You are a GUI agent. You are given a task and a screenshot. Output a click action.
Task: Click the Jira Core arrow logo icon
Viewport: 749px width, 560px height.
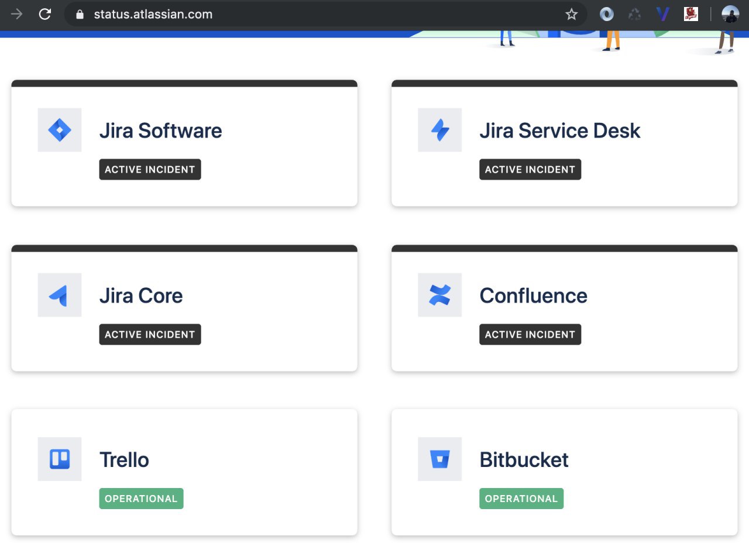60,295
